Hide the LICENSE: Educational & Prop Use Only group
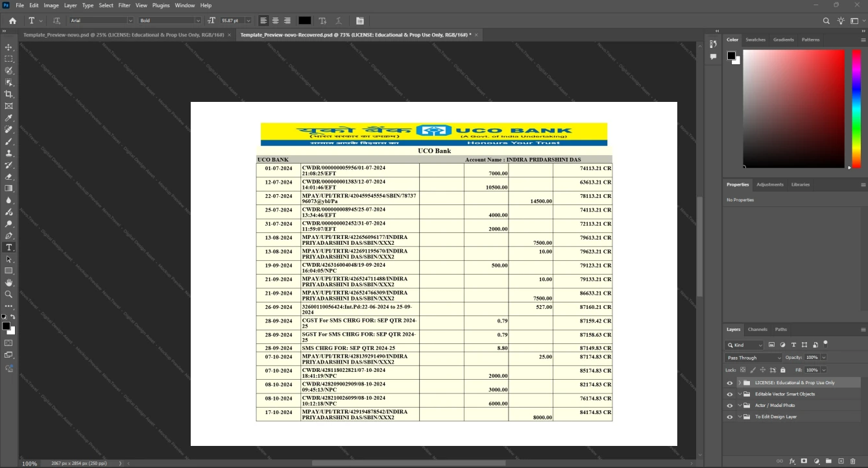 point(730,383)
